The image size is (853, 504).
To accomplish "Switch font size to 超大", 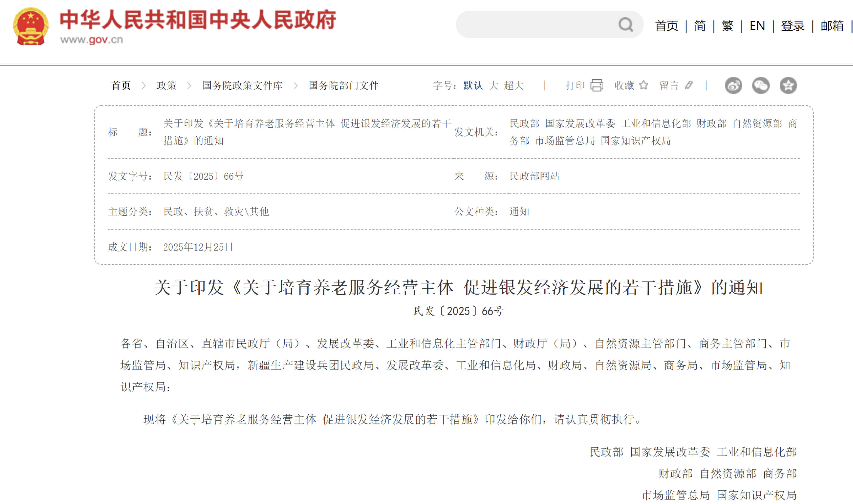I will click(514, 85).
